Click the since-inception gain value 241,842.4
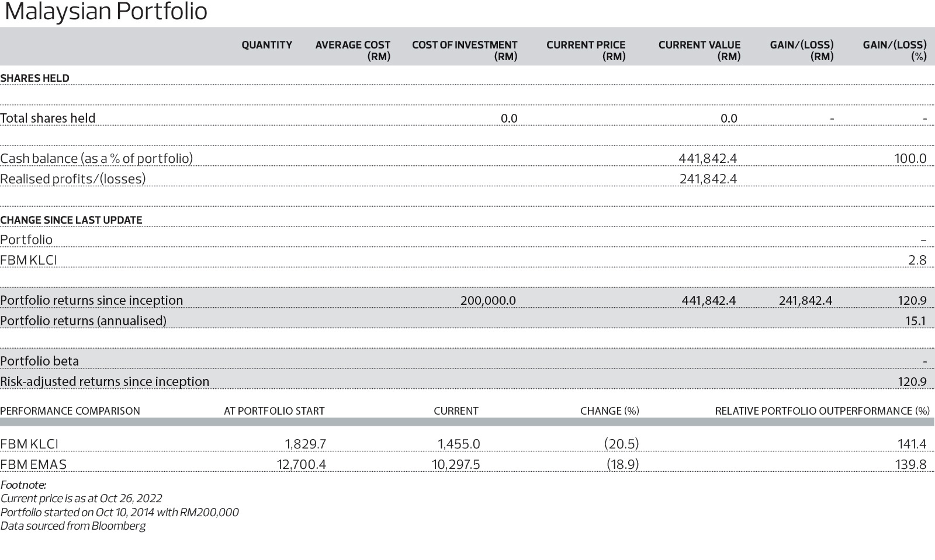Viewport: 935px width, 560px height. coord(805,300)
